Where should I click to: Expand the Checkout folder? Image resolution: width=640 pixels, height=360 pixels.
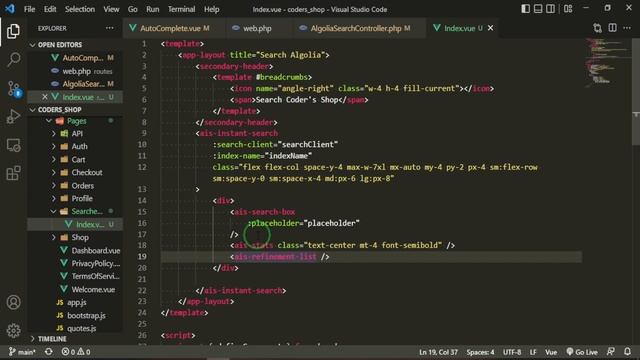coord(53,173)
